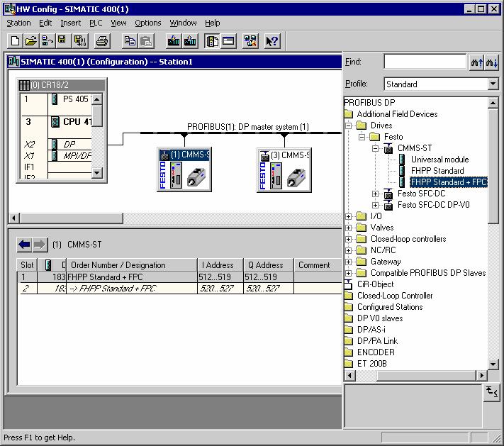Click the Comment column header
504x446 pixels.
coord(318,265)
